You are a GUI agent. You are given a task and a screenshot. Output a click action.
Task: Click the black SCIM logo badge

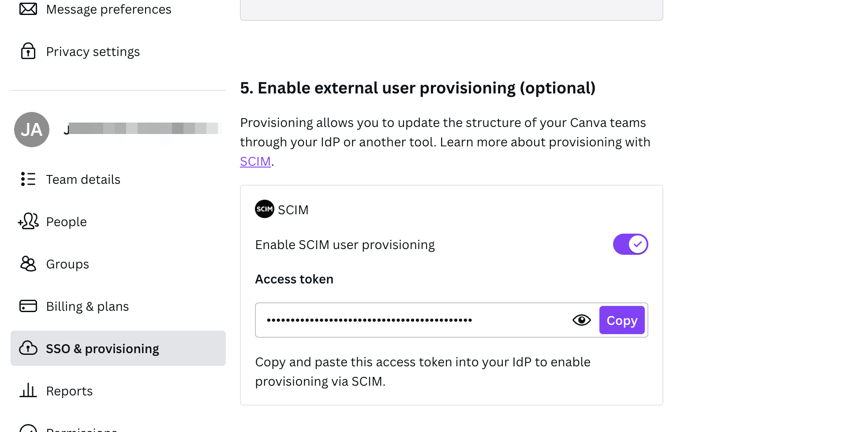(265, 209)
